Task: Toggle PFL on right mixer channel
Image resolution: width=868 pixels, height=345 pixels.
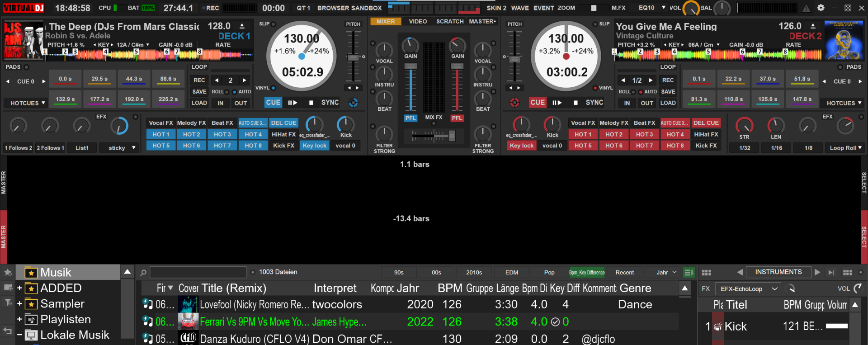Action: 457,118
